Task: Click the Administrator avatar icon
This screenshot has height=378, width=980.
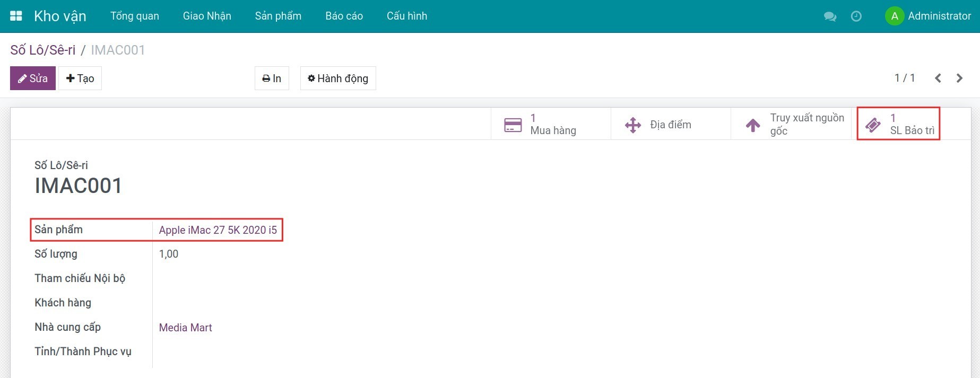Action: point(894,16)
